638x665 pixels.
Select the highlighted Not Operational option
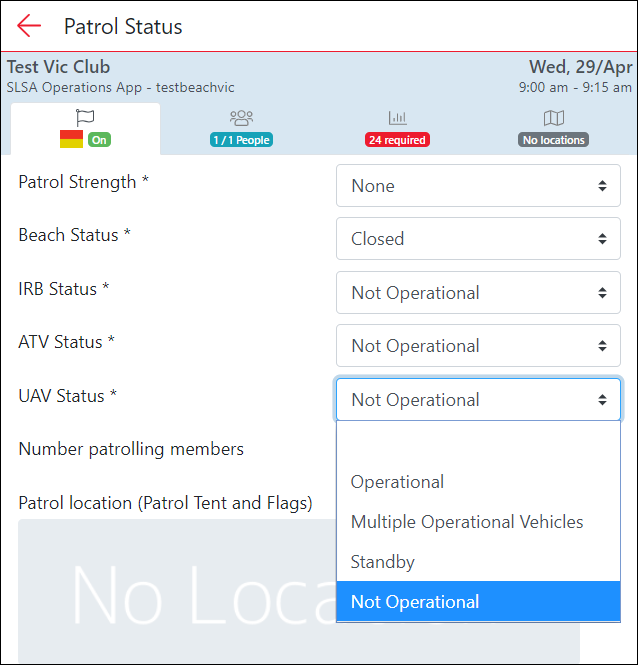click(x=415, y=602)
